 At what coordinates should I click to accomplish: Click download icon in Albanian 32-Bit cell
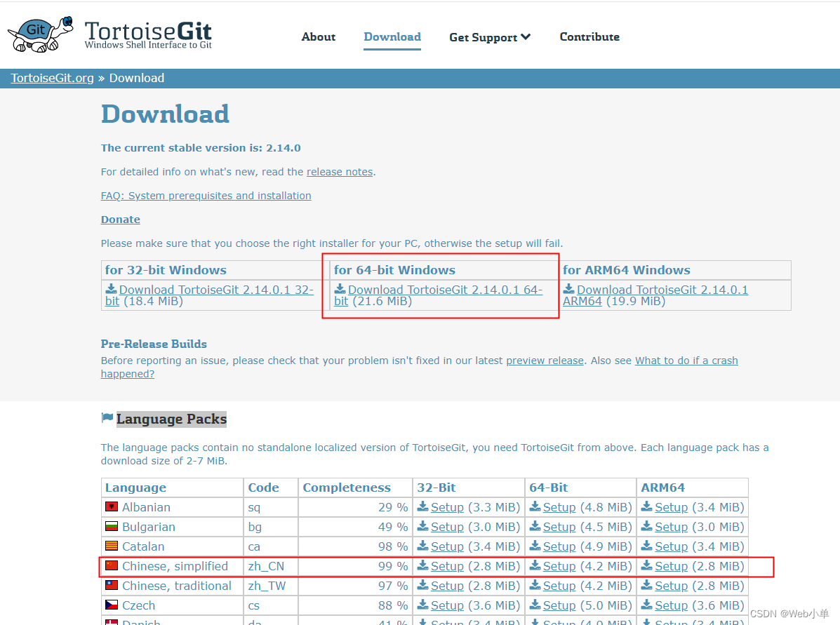coord(422,506)
